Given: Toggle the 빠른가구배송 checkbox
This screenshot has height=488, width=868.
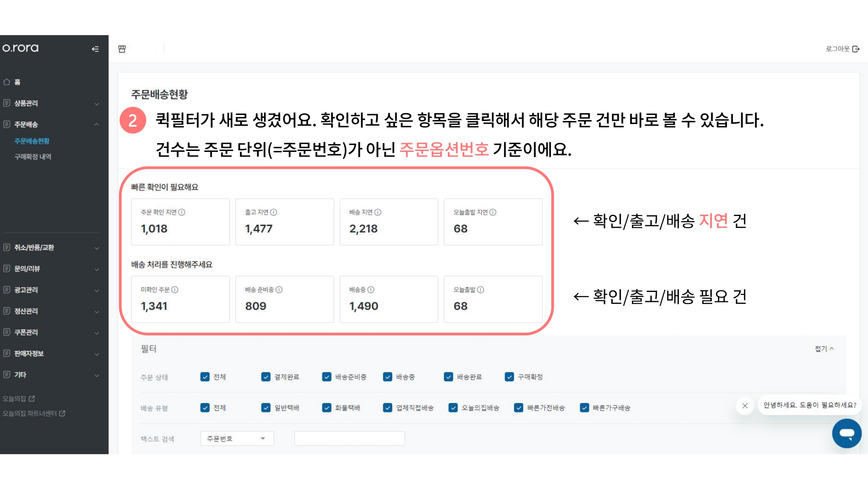Looking at the screenshot, I should click(585, 407).
